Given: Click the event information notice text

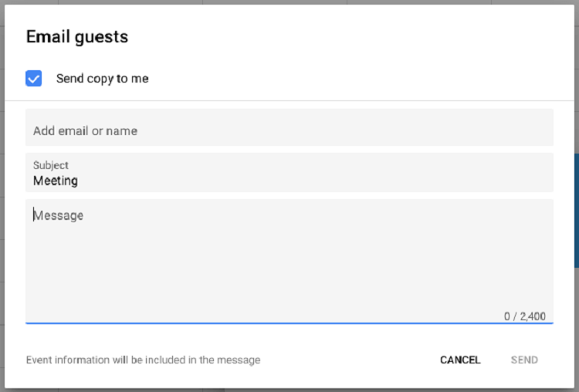Looking at the screenshot, I should pyautogui.click(x=144, y=360).
